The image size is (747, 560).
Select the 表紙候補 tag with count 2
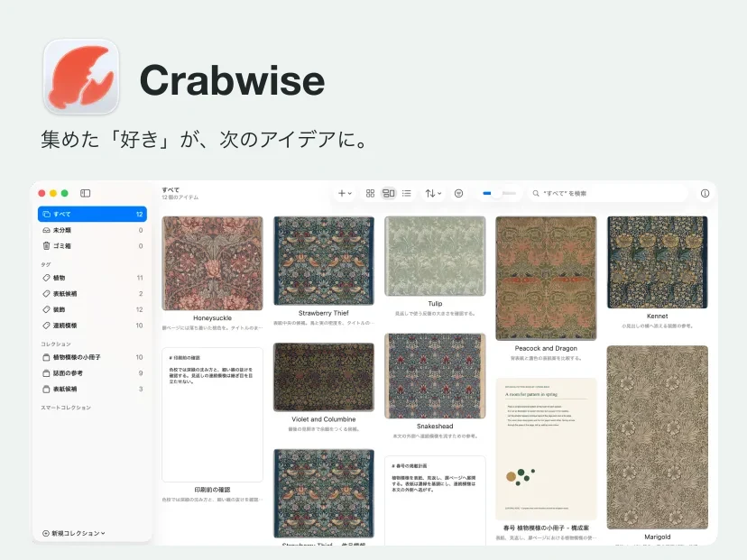92,293
